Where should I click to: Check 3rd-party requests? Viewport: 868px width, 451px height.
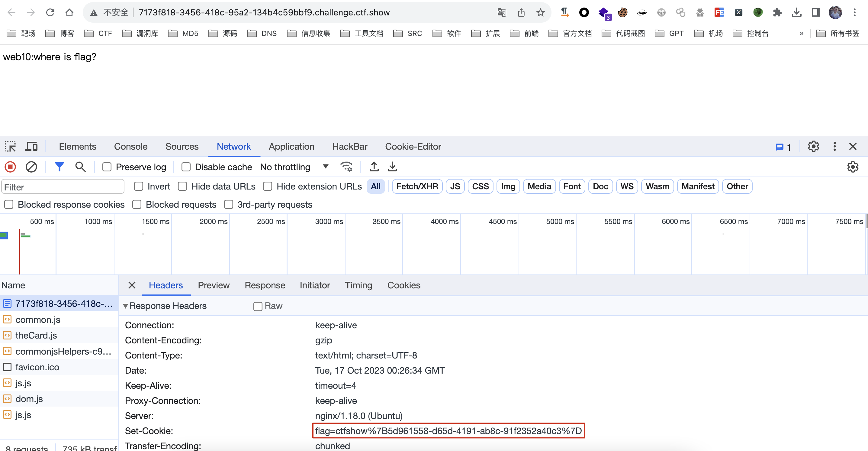pos(228,204)
